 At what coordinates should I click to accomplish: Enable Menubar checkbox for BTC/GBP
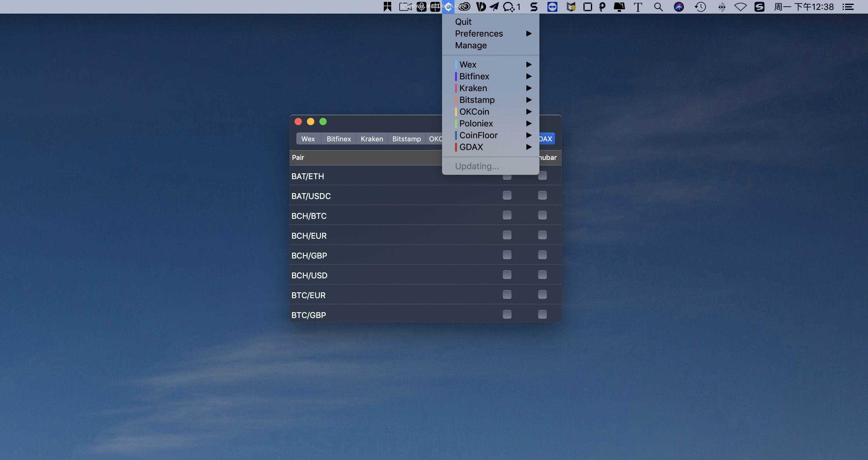point(542,315)
